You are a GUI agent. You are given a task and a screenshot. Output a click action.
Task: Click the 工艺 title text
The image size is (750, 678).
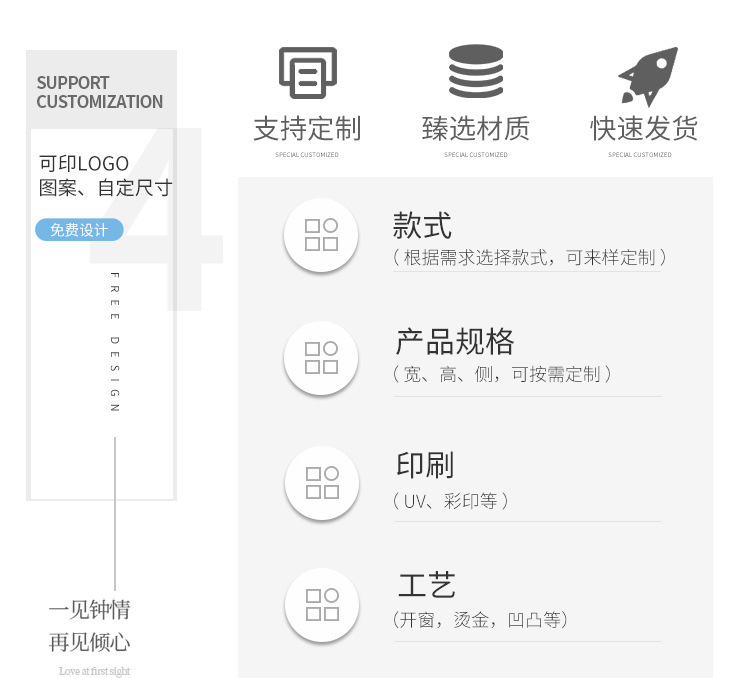[x=426, y=585]
